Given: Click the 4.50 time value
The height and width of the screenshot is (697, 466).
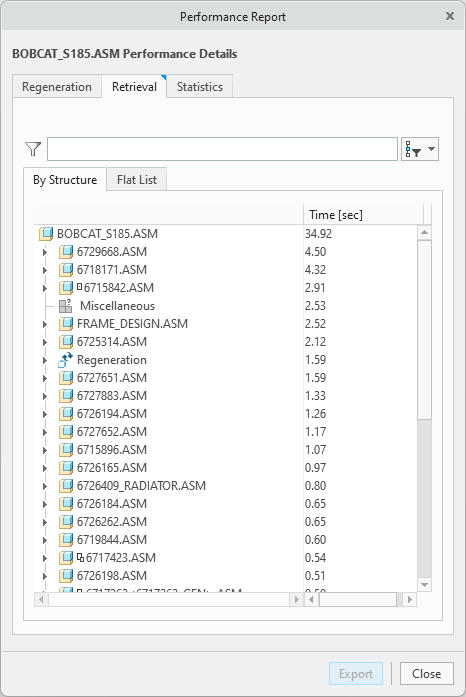Looking at the screenshot, I should click(316, 252).
